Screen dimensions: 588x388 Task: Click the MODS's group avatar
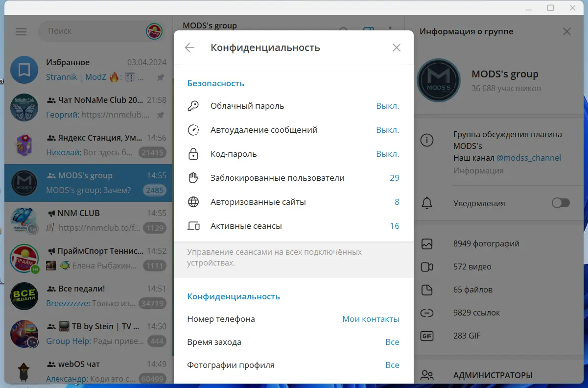click(439, 80)
